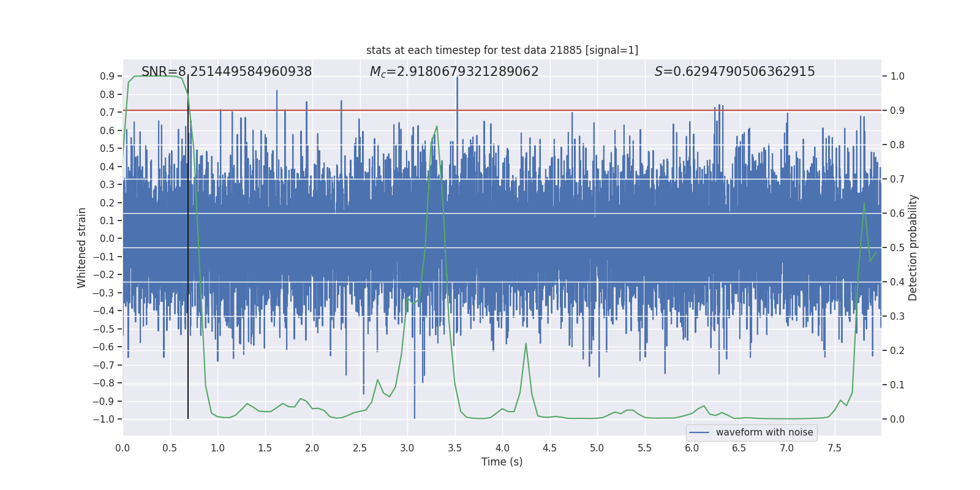Select the 'Time (s)' axis label

click(x=502, y=462)
